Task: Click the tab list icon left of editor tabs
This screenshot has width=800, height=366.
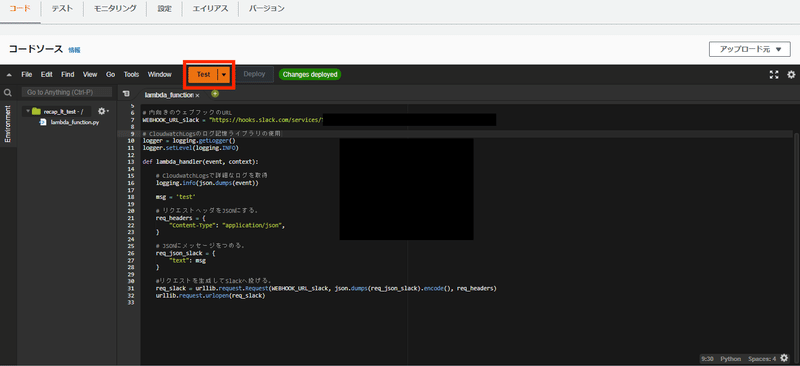Action: [126, 94]
